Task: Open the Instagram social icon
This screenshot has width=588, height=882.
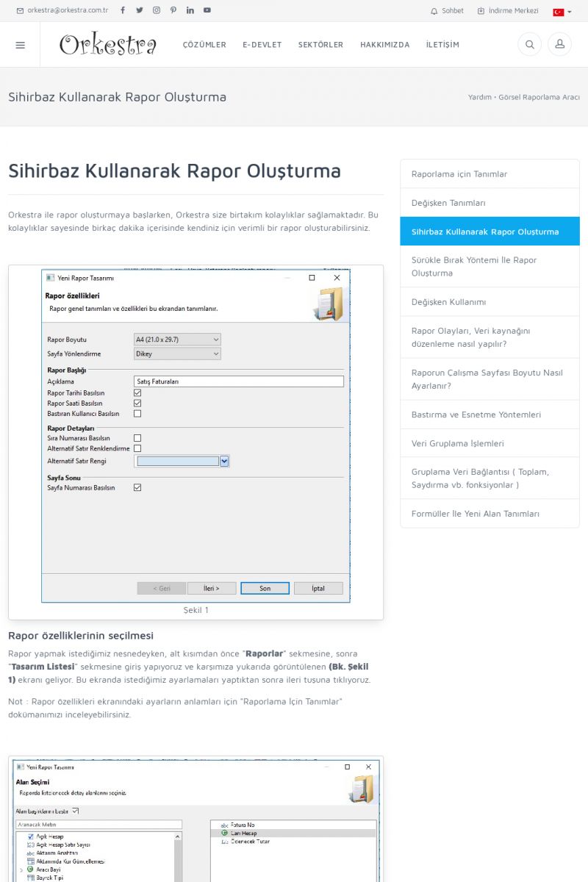Action: coord(157,10)
